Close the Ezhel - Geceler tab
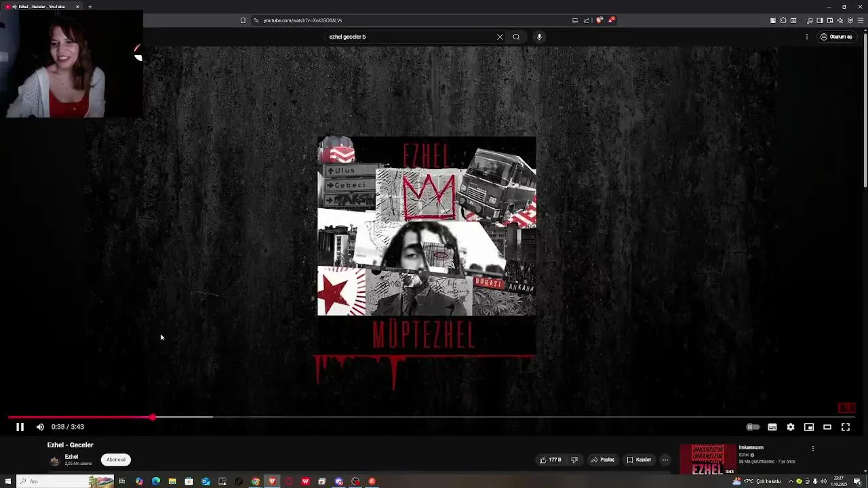Image resolution: width=868 pixels, height=488 pixels. [77, 7]
